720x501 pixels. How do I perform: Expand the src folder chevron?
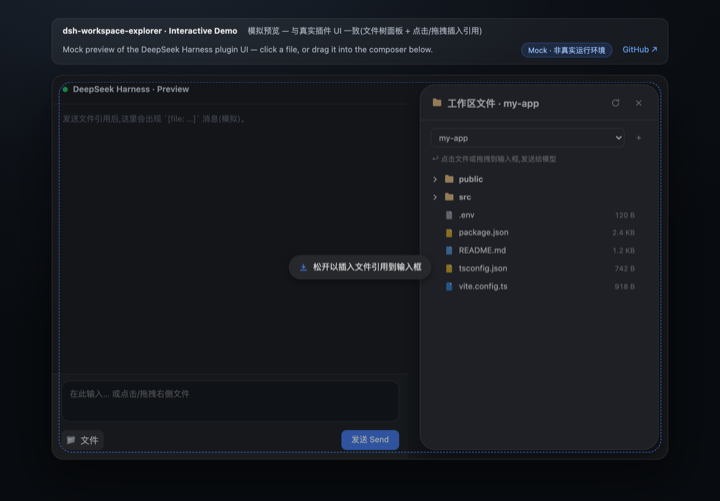click(435, 197)
